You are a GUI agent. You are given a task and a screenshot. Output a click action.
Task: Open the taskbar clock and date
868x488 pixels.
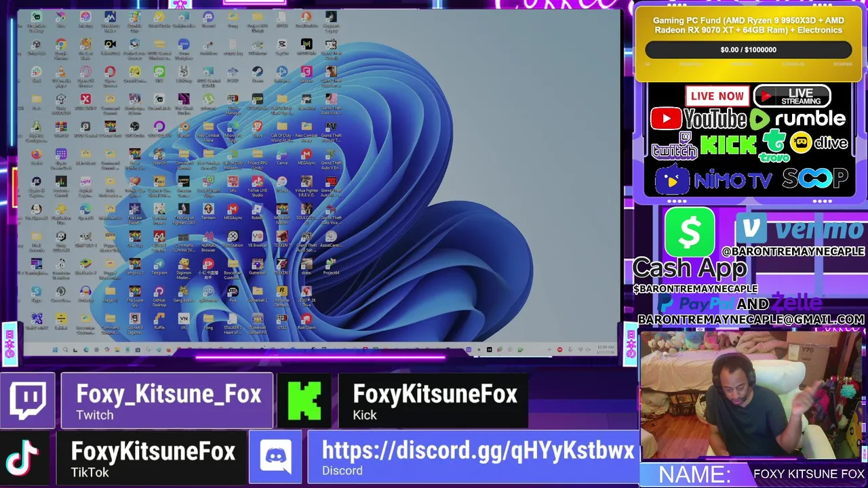click(606, 350)
